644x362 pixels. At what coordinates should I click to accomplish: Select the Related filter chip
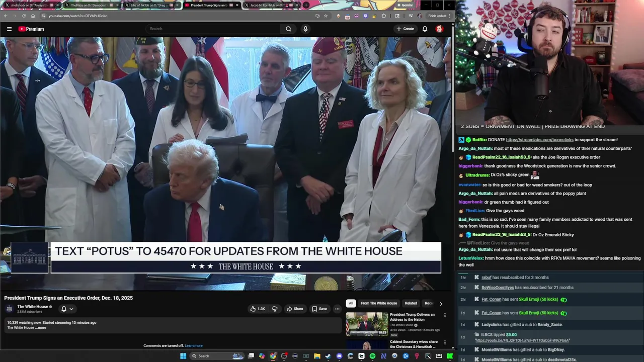pos(411,303)
